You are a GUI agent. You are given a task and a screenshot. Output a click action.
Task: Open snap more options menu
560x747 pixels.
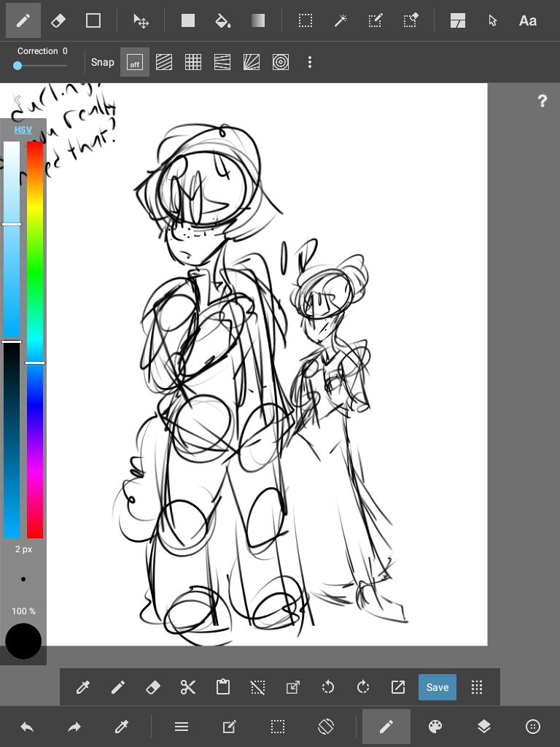point(310,63)
